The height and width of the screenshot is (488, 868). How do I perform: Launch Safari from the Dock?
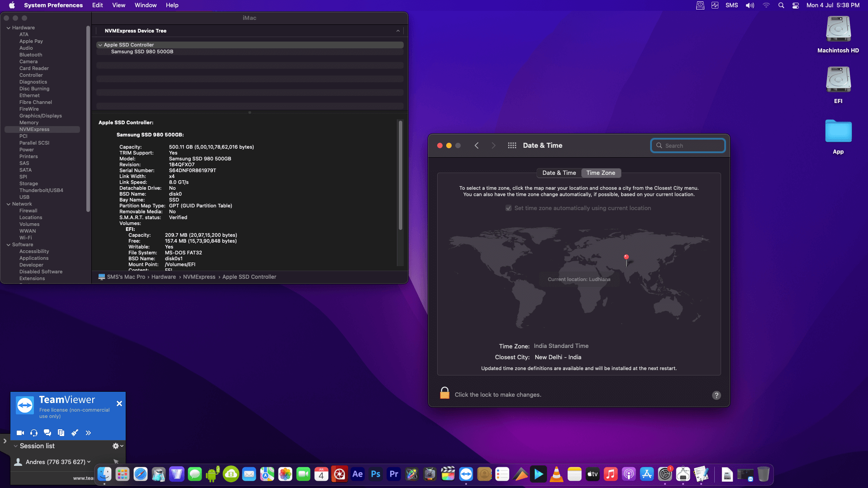(141, 474)
